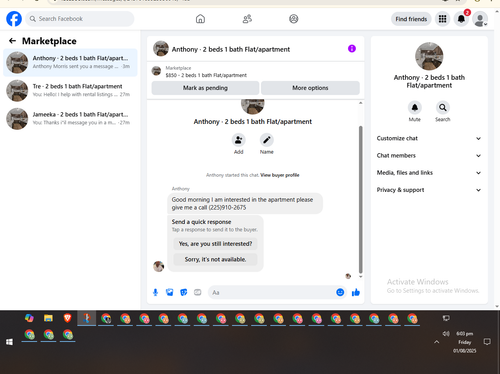
Task: Mute the conversation with the bell icon
Action: coord(415,107)
